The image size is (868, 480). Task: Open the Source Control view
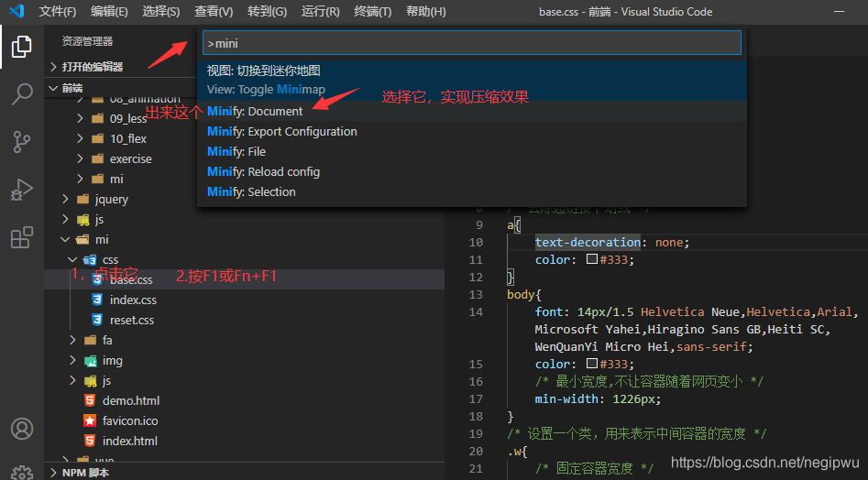[22, 142]
